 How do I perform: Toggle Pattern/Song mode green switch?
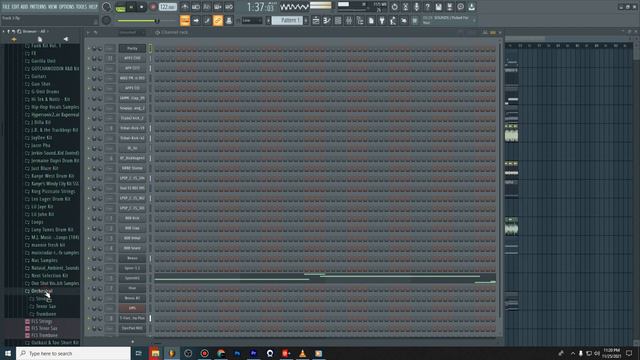[120, 7]
